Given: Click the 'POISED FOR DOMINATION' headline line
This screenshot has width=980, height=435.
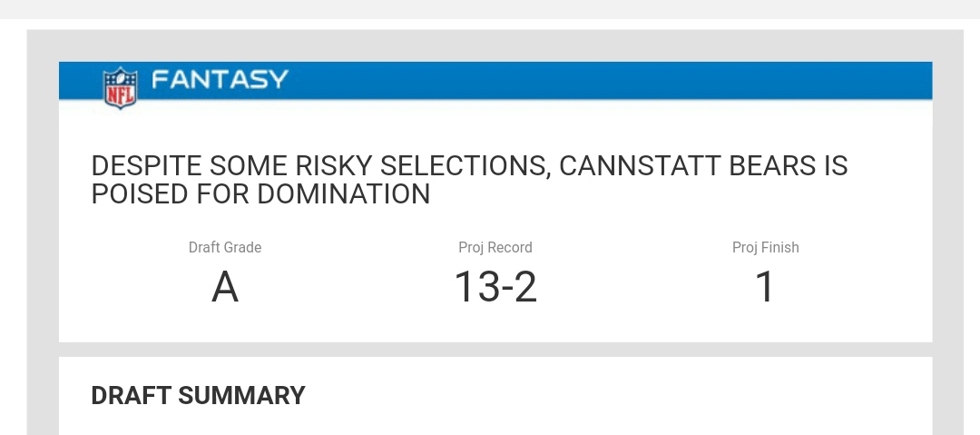Looking at the screenshot, I should click(x=260, y=194).
